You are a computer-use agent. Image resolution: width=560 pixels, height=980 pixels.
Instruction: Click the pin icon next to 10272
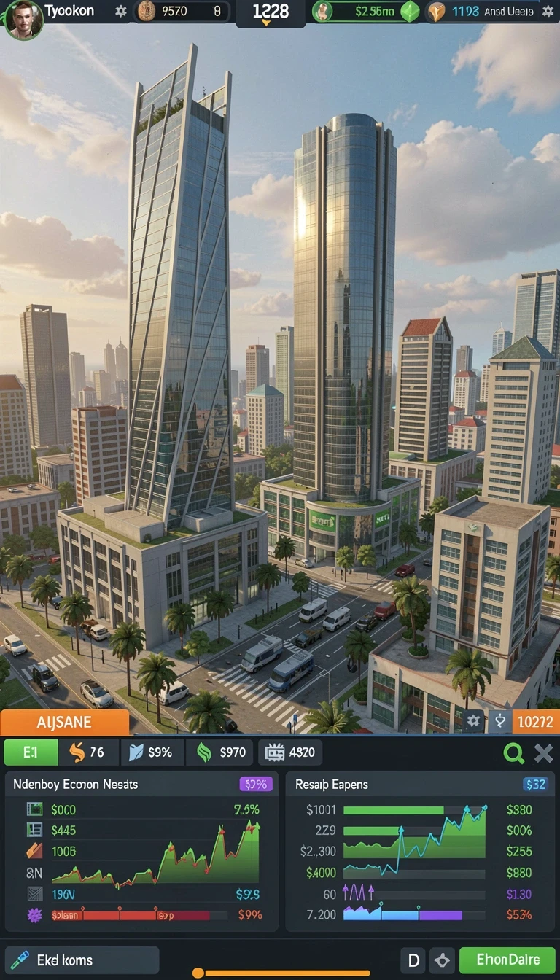pyautogui.click(x=500, y=721)
